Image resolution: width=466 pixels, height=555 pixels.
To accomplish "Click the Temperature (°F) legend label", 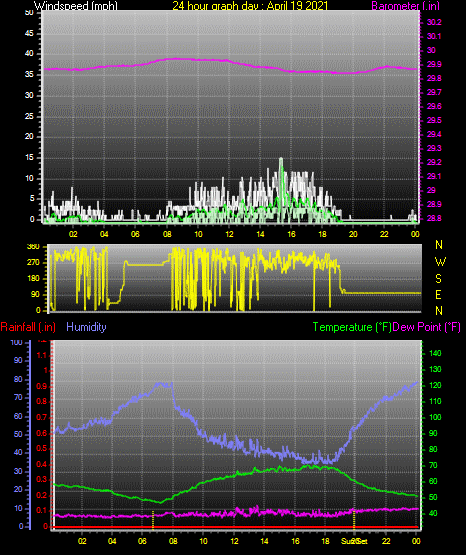I will pos(352,327).
